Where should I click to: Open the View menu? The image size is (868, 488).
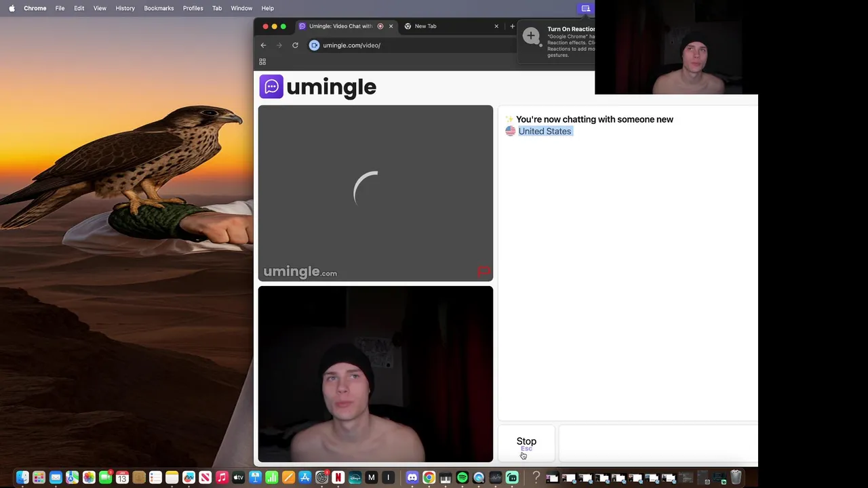pos(100,8)
